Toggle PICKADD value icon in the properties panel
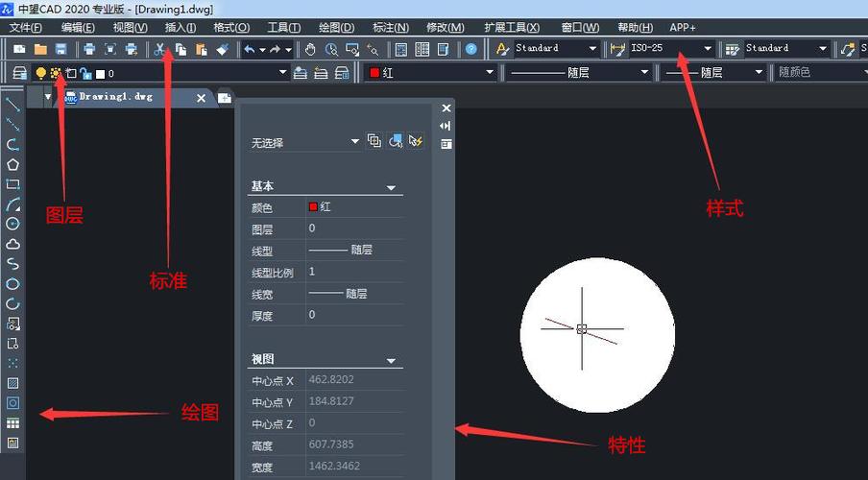 [x=374, y=141]
